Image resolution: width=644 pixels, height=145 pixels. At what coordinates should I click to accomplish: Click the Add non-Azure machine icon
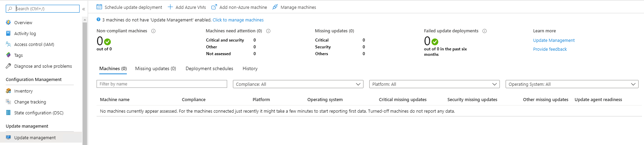pos(214,7)
